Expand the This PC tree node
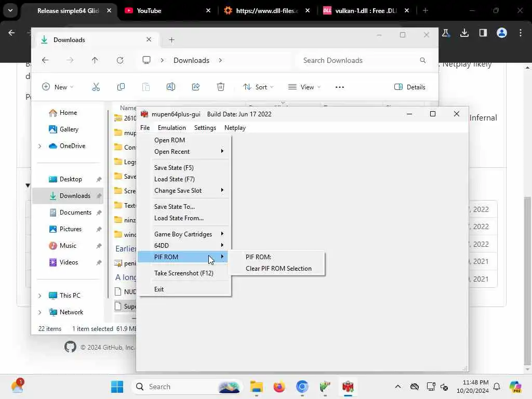The height and width of the screenshot is (399, 532). pos(39,296)
